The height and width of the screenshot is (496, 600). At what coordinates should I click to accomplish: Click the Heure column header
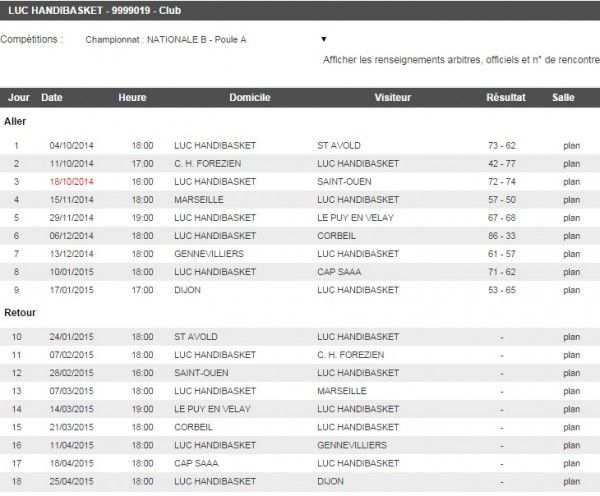pos(132,97)
